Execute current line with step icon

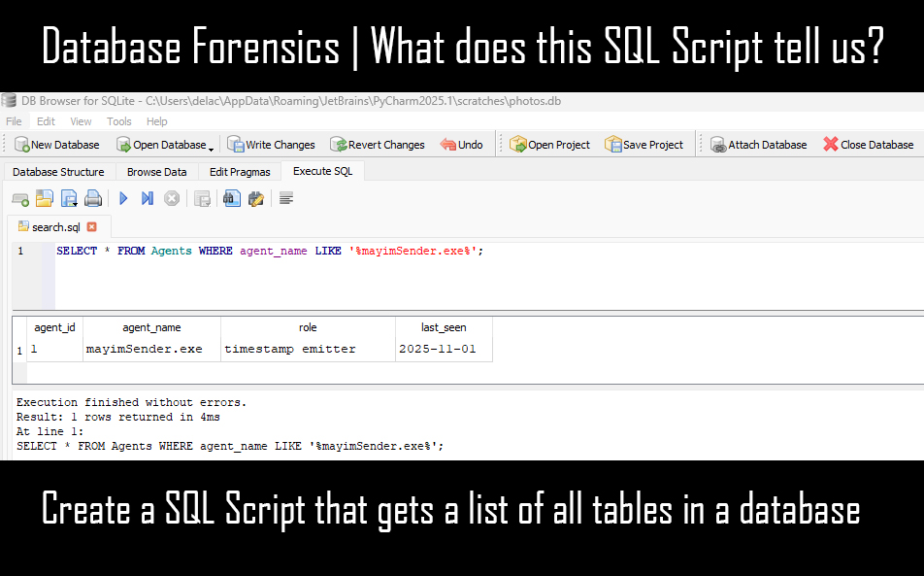click(x=148, y=198)
